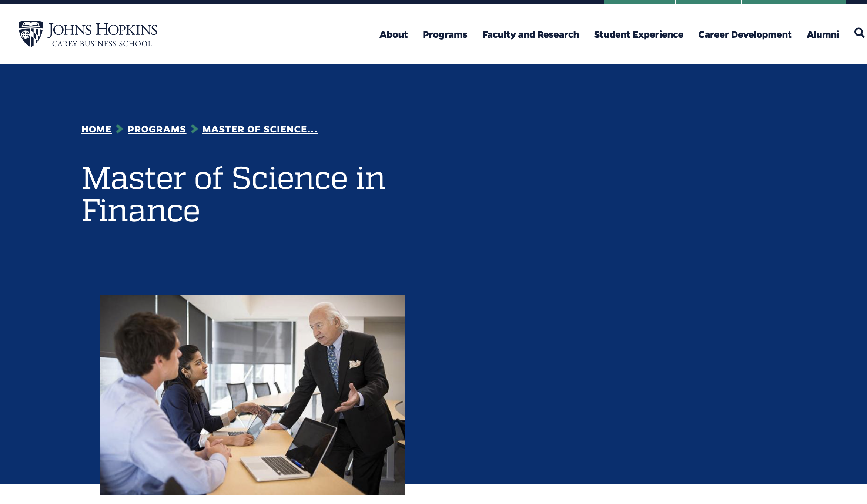Click the middle green utility bar at top
867x504 pixels.
708,2
